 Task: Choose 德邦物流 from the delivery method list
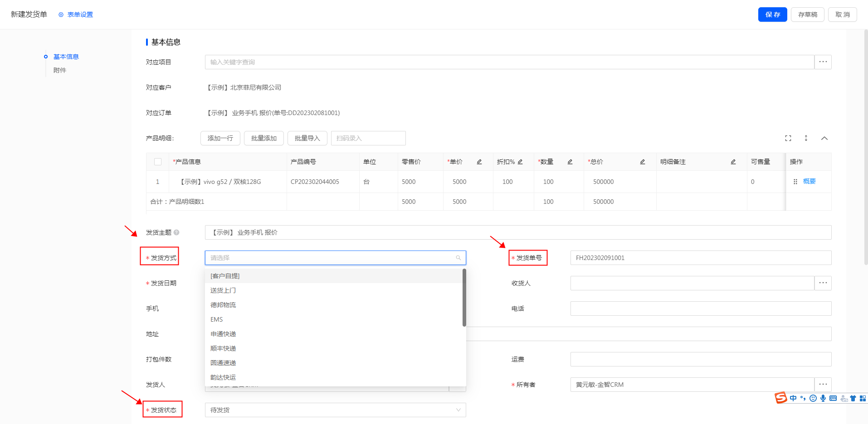pyautogui.click(x=333, y=305)
